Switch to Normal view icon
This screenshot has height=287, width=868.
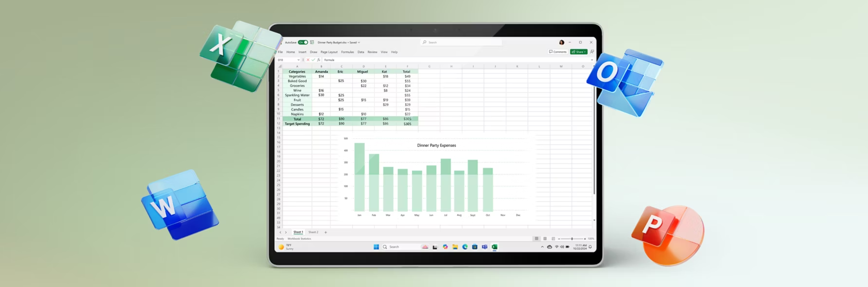tap(536, 239)
